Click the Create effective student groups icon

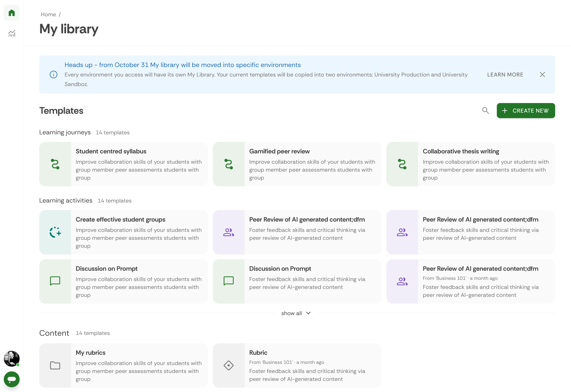pos(55,232)
